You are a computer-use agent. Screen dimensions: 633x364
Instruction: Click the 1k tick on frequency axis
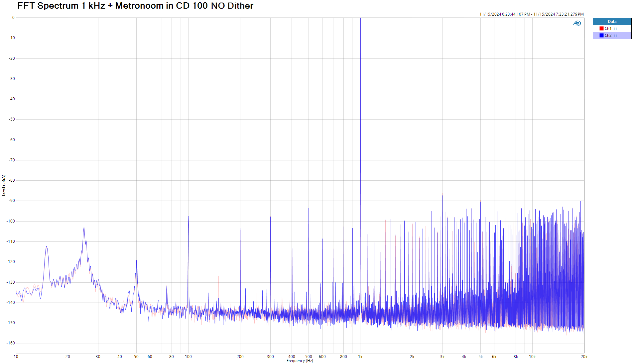[360, 357]
